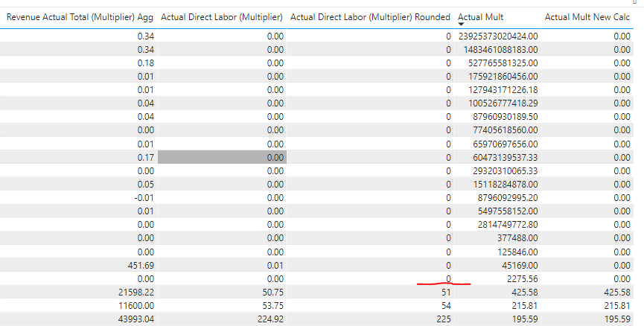Select the cell 45169.00
The image size is (644, 326).
(x=520, y=265)
